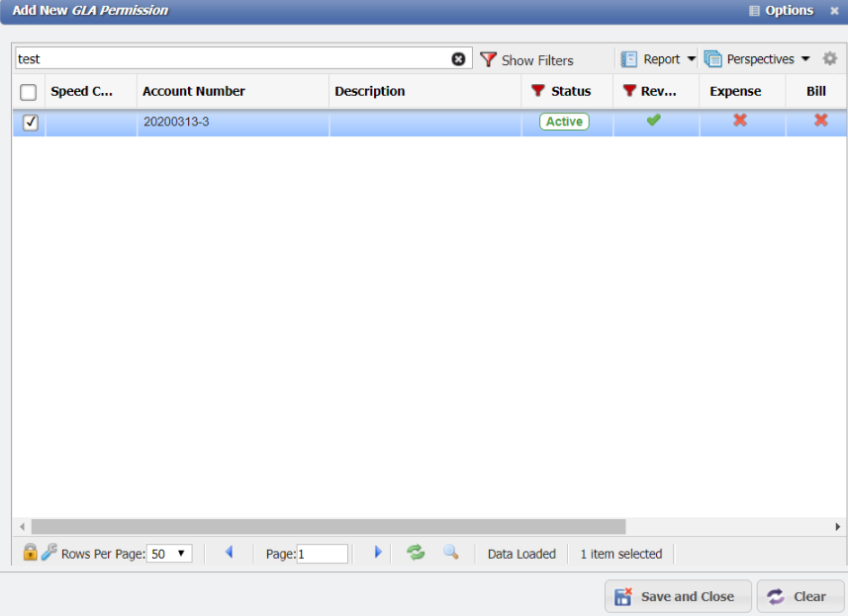This screenshot has width=848, height=616.
Task: Go to previous page with left arrow
Action: coord(229,553)
